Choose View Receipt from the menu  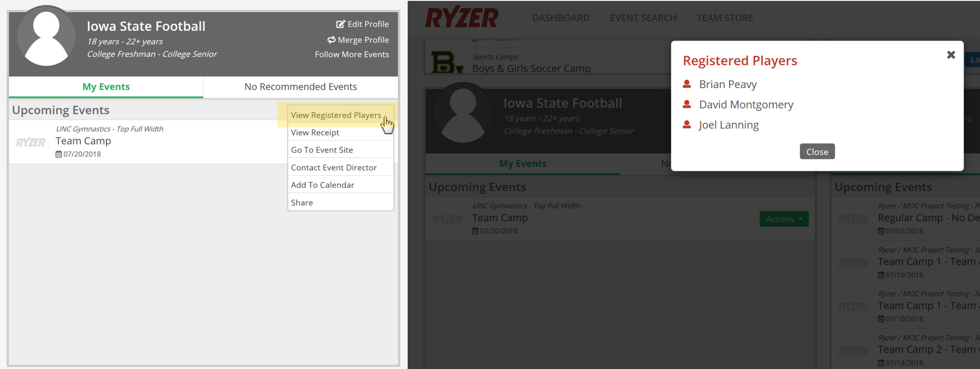[315, 133]
